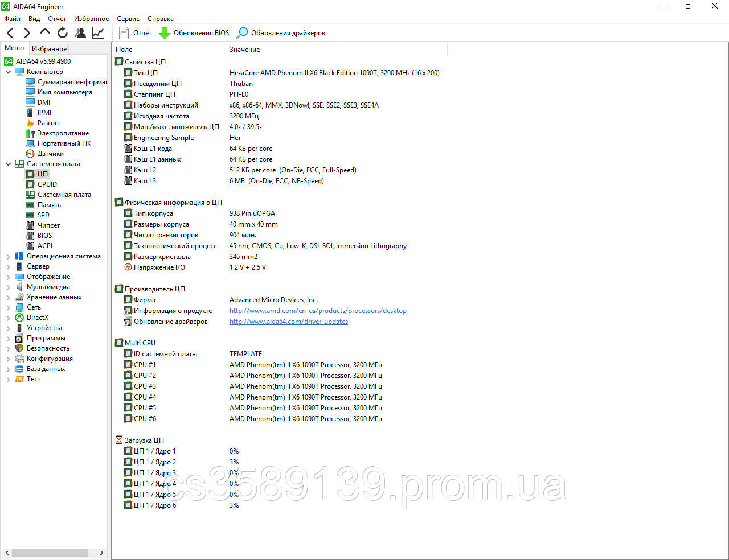Screen dimensions: 729x560
Task: Click the База данных database icon
Action: 19,369
